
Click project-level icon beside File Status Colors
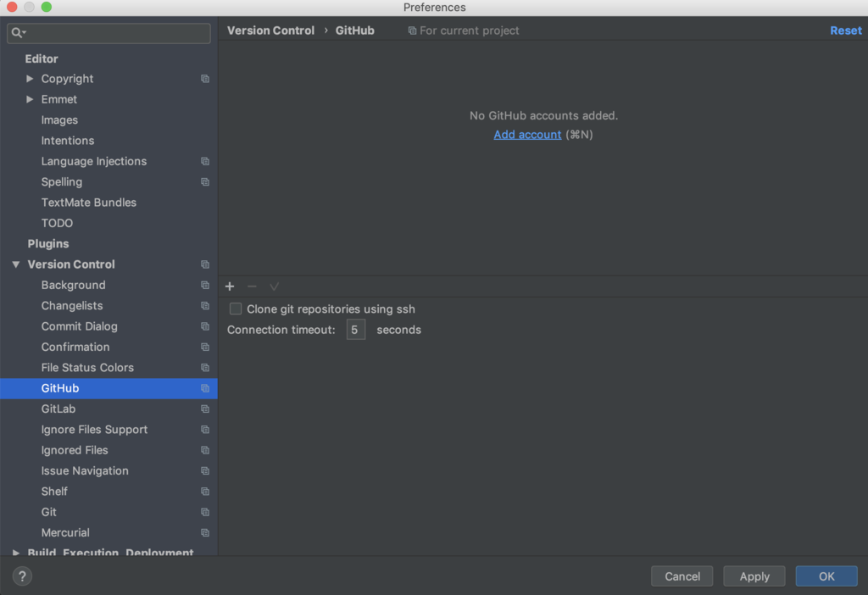tap(205, 368)
